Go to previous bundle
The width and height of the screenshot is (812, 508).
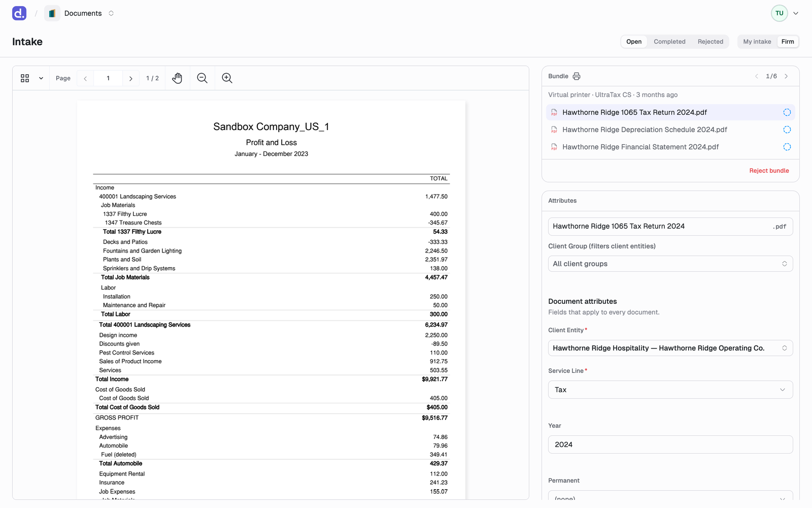(757, 76)
